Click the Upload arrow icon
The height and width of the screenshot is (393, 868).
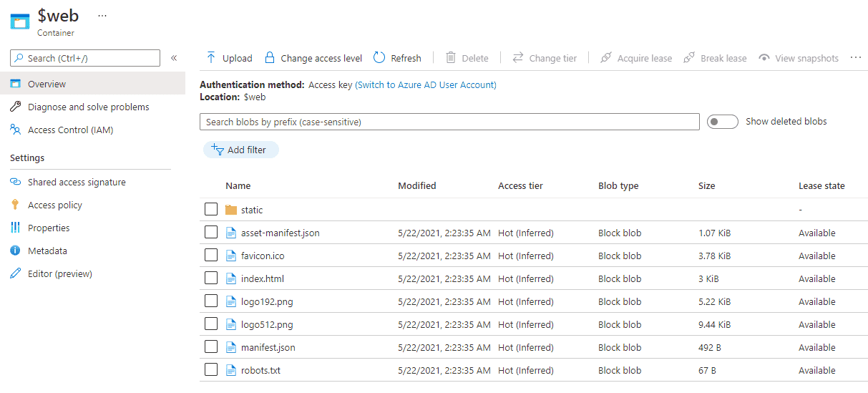tap(211, 58)
